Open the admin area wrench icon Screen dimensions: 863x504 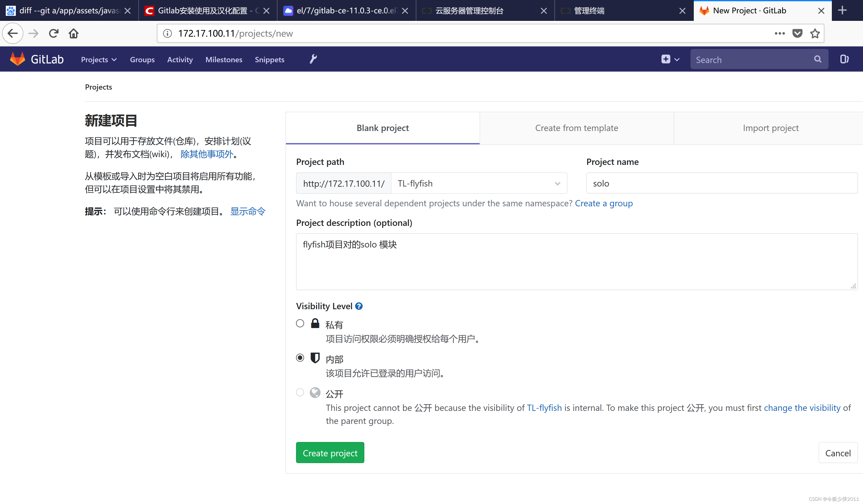[313, 59]
